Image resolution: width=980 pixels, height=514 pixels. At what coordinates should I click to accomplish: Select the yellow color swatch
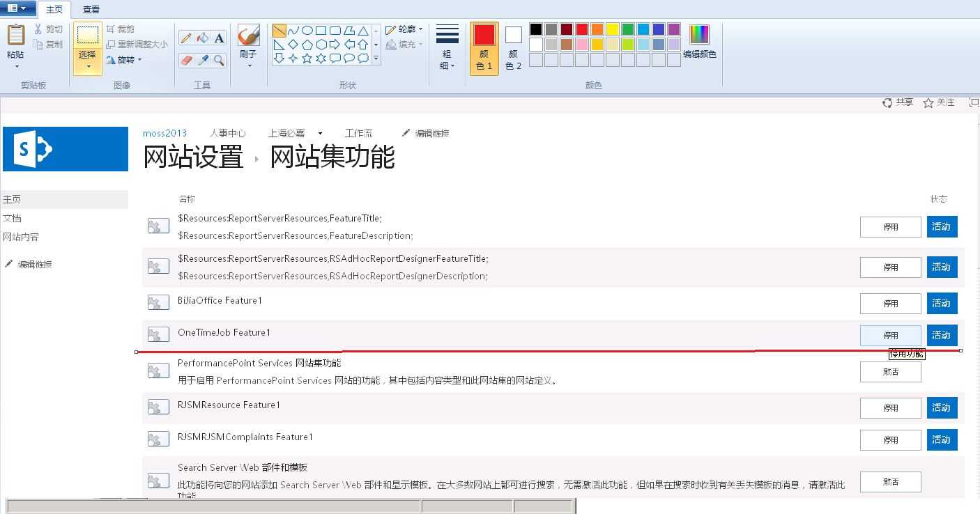[613, 29]
